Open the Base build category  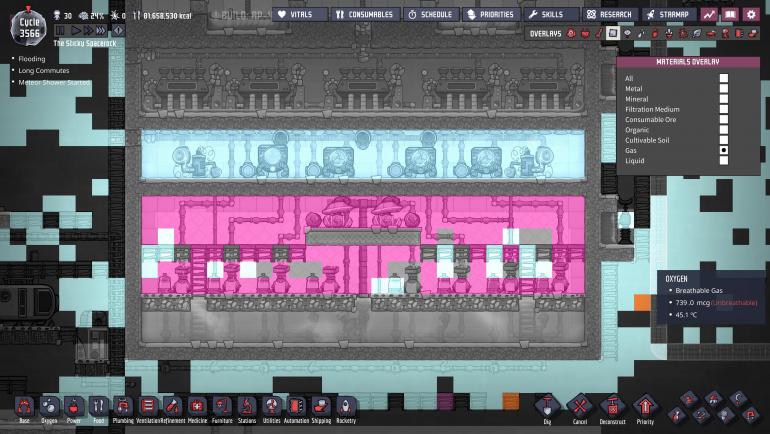(x=24, y=409)
